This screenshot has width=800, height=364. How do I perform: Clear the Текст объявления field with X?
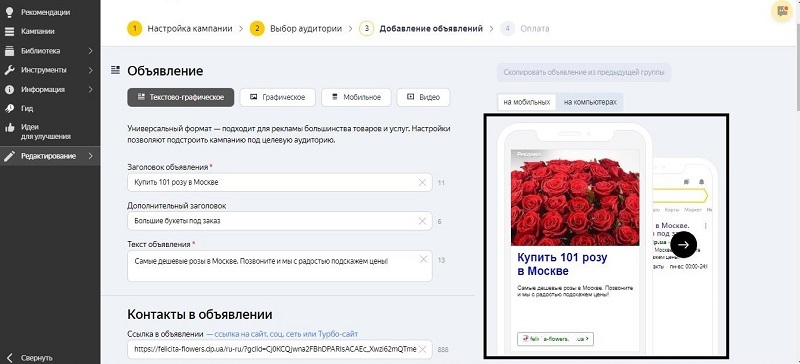coord(423,259)
